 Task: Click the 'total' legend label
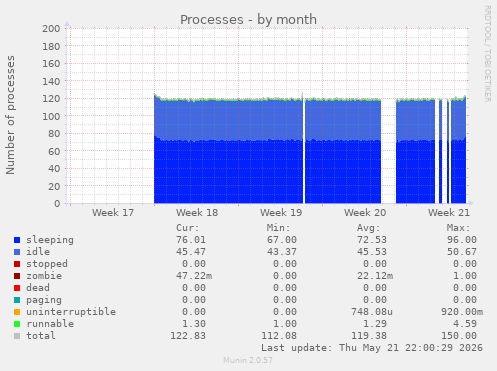[x=41, y=336]
